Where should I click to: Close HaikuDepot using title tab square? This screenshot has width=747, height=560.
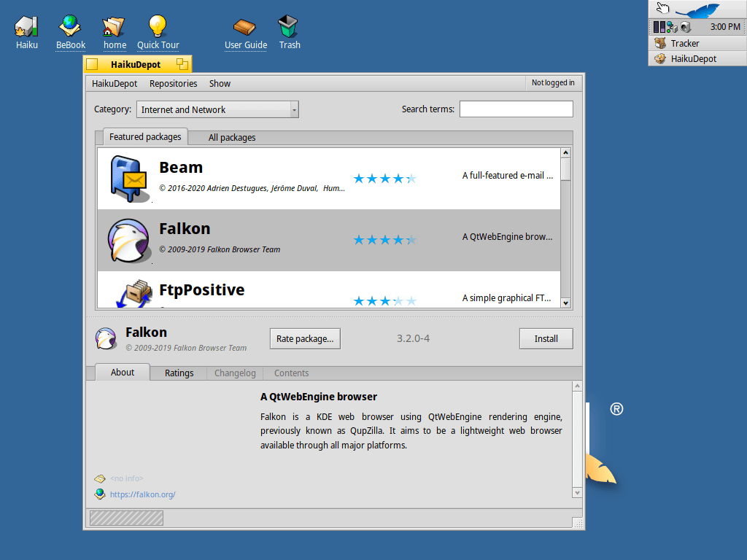93,64
